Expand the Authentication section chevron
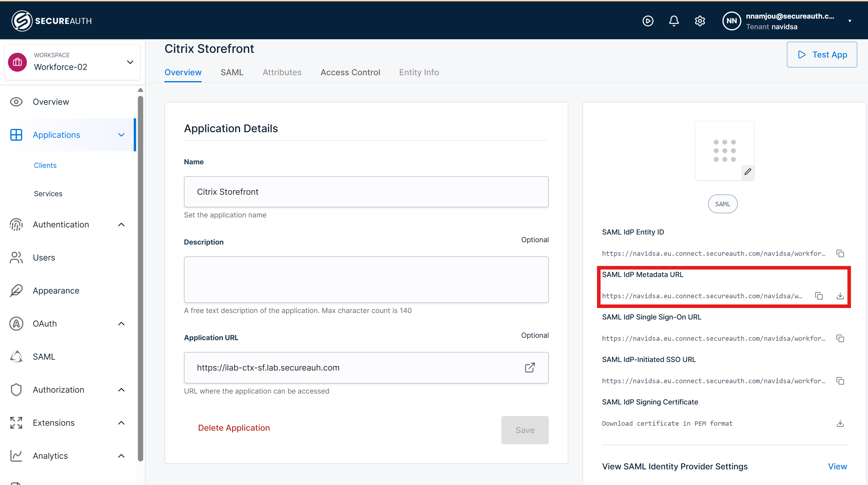This screenshot has width=868, height=485. tap(121, 225)
